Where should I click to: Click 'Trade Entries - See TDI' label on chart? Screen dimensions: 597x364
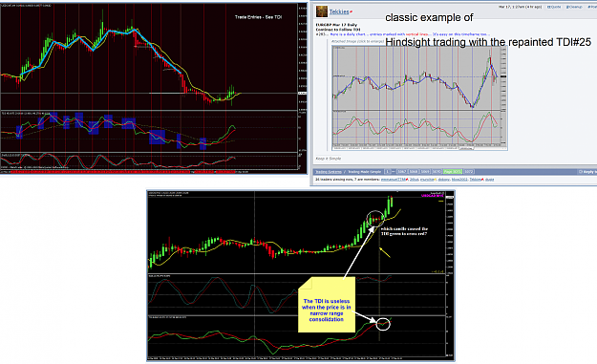258,17
